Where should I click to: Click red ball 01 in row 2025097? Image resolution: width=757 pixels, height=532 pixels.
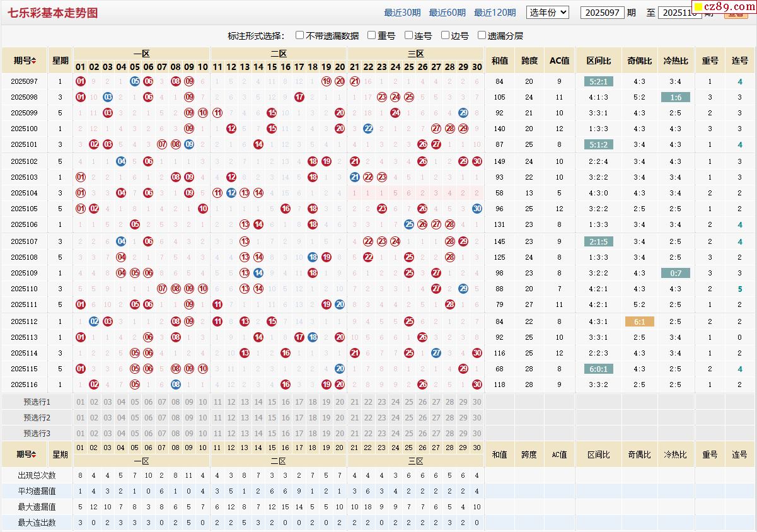click(80, 81)
